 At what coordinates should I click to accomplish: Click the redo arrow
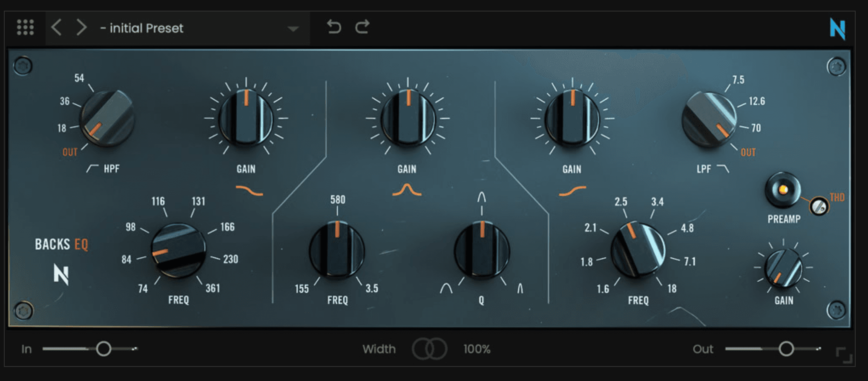362,27
